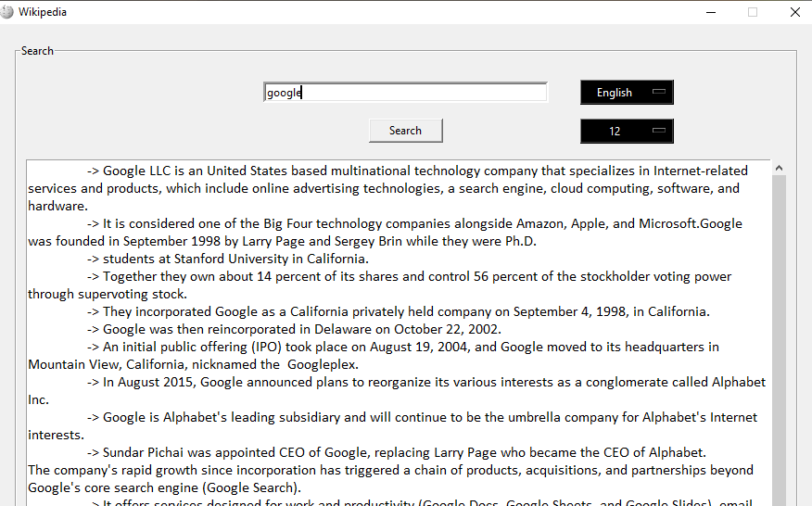Click text 'Google's core search engine (Google Search).'
Screen dimensions: 812x506
coord(165,487)
